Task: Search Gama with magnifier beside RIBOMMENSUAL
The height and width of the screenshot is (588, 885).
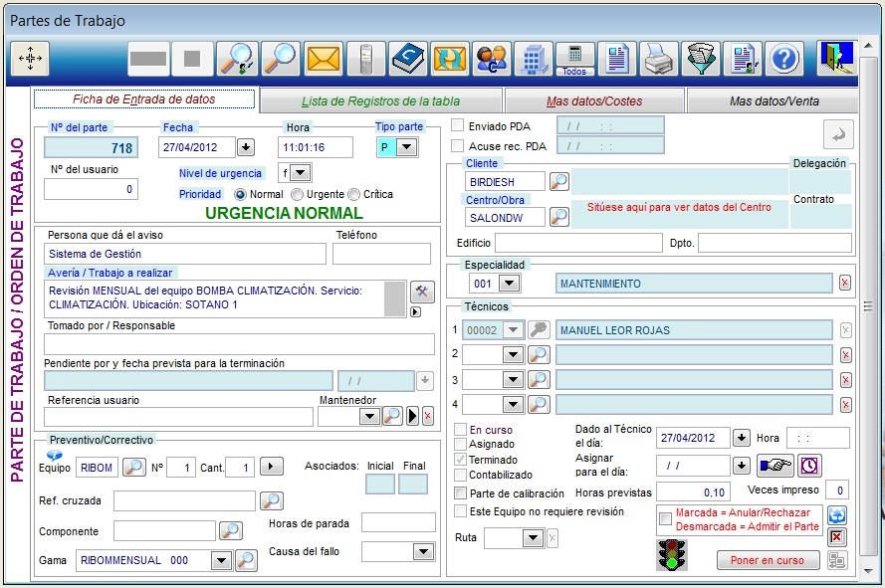Action: tap(246, 560)
